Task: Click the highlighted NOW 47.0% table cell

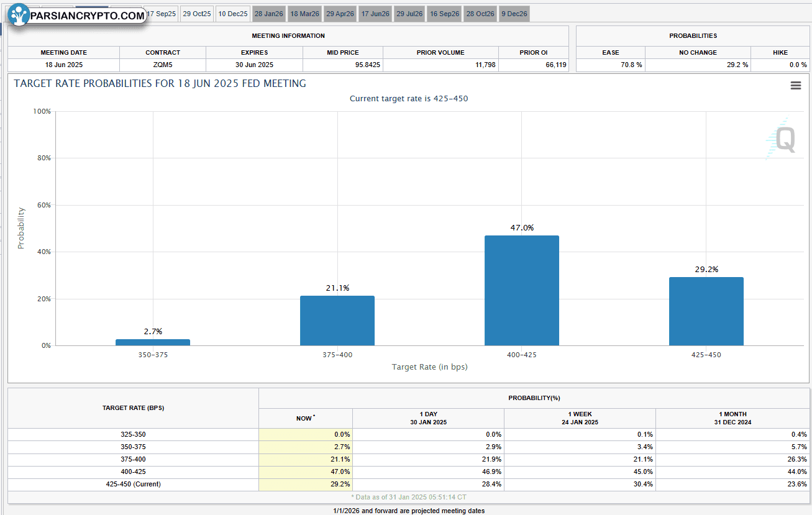Action: (306, 472)
